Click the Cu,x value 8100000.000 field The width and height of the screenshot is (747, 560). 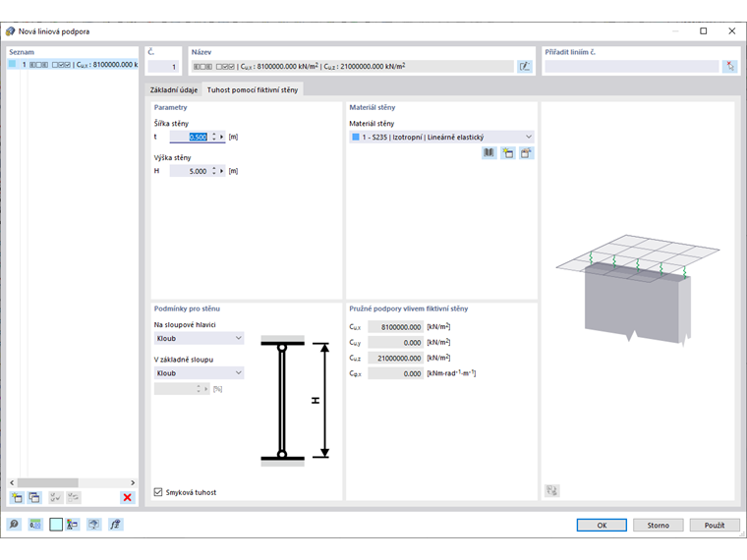(x=395, y=327)
